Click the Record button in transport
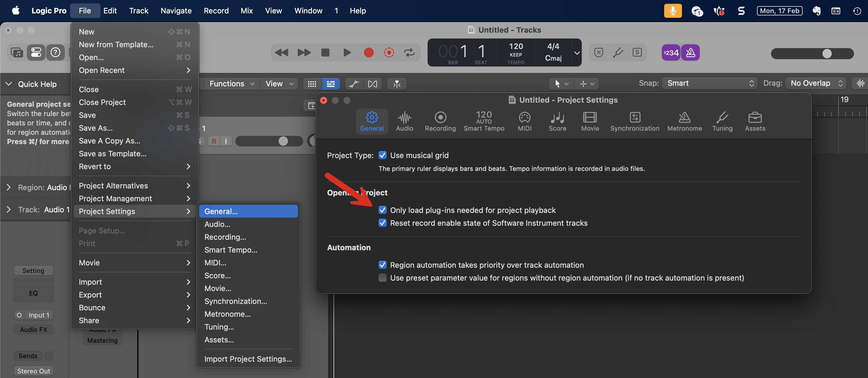The image size is (868, 378). click(x=369, y=52)
